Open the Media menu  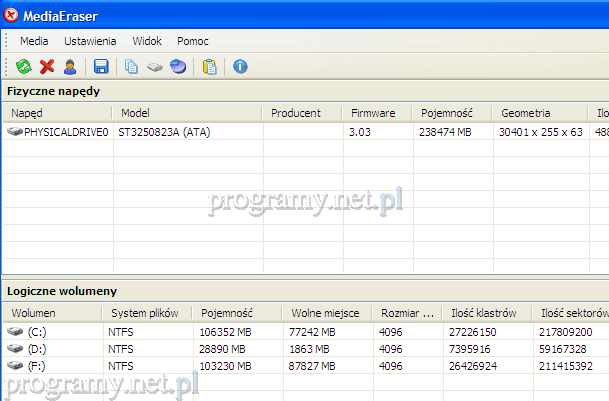click(34, 41)
